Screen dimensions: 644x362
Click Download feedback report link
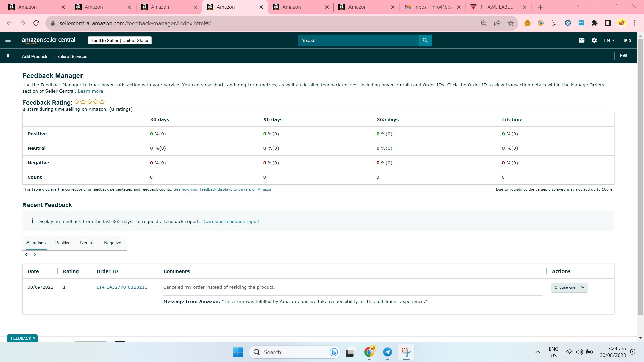231,221
